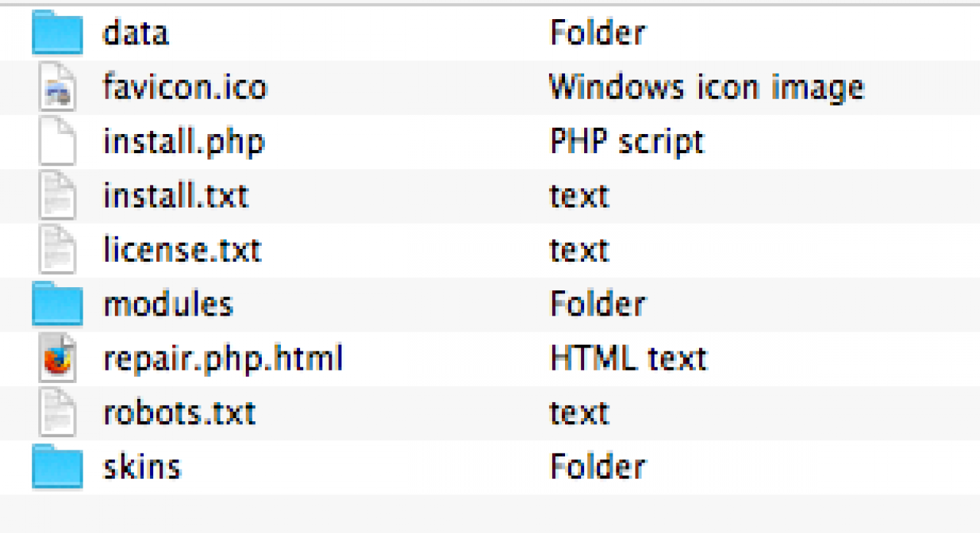
Task: Click the skins folder icon
Action: tap(57, 467)
